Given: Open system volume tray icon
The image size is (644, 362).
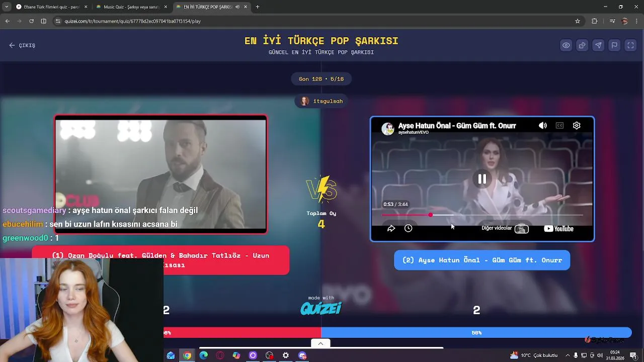Looking at the screenshot, I should point(600,355).
